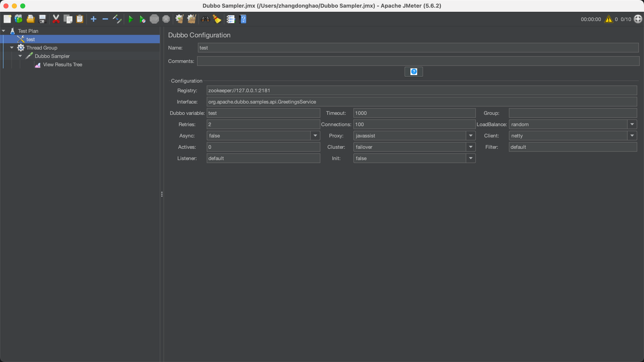This screenshot has width=644, height=362.
Task: Select the Test Plan node
Action: 28,31
